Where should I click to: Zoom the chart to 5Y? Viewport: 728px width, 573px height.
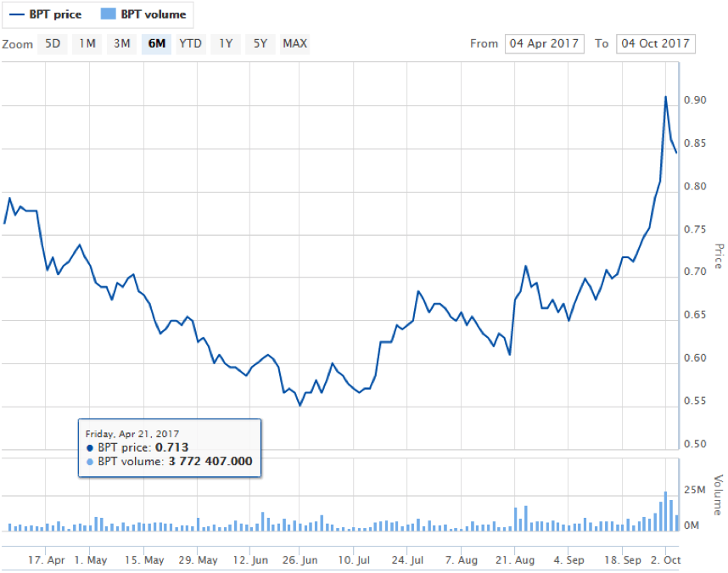point(259,43)
